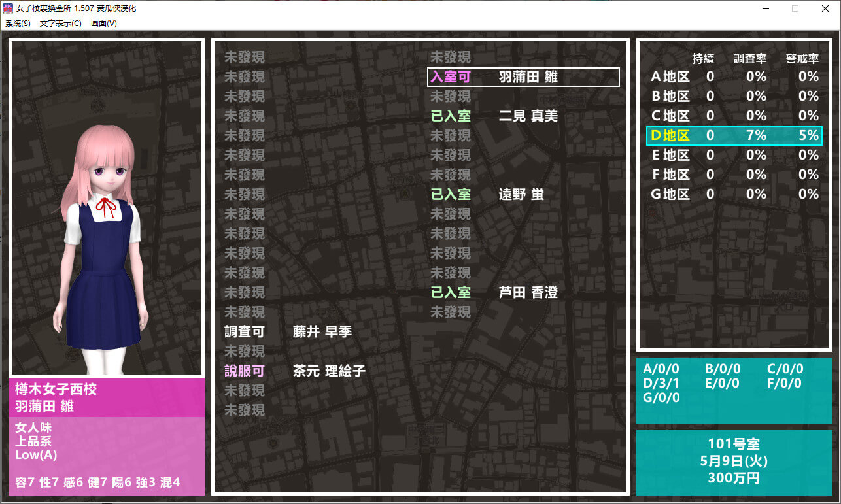Click the 樽木女子西校 name banner
The height and width of the screenshot is (504, 841).
tap(107, 397)
